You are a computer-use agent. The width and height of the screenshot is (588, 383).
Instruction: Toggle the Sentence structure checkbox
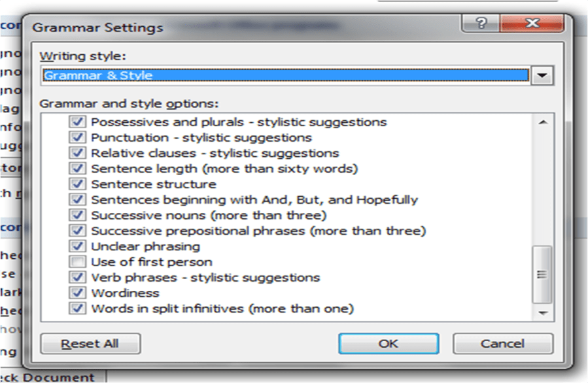tap(78, 184)
